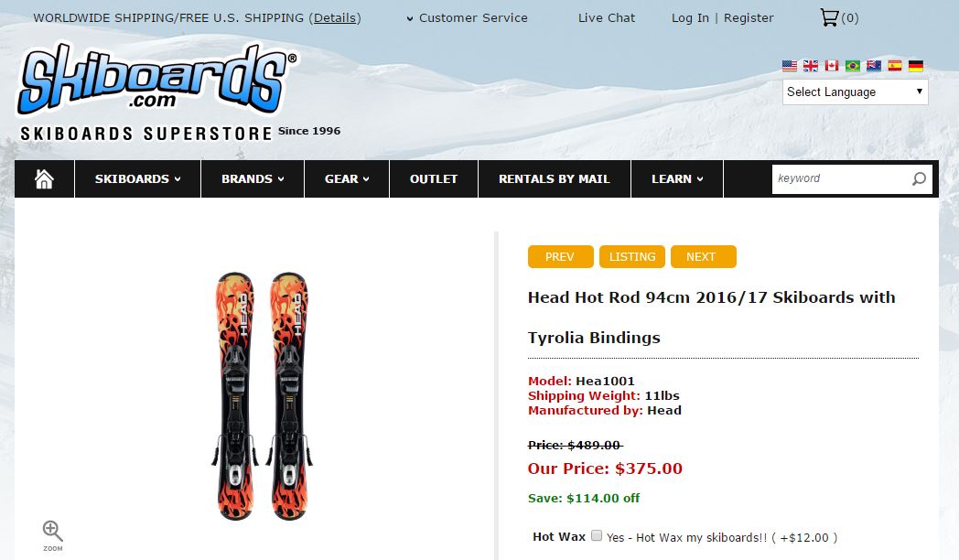The height and width of the screenshot is (560, 959).
Task: Select the United Kingdom flag
Action: click(x=811, y=65)
